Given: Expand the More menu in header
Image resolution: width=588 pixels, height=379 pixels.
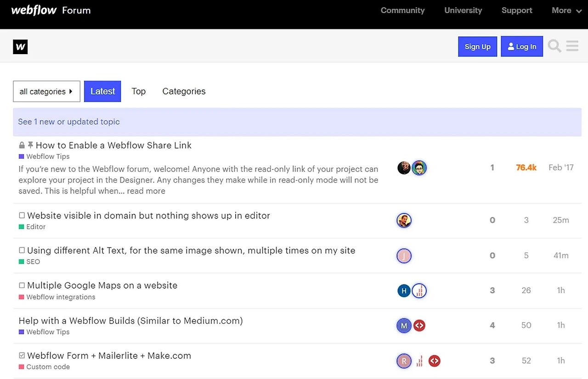Looking at the screenshot, I should 566,10.
